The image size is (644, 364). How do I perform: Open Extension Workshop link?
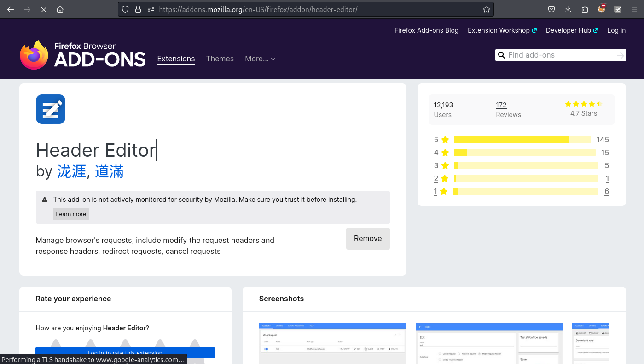click(502, 30)
